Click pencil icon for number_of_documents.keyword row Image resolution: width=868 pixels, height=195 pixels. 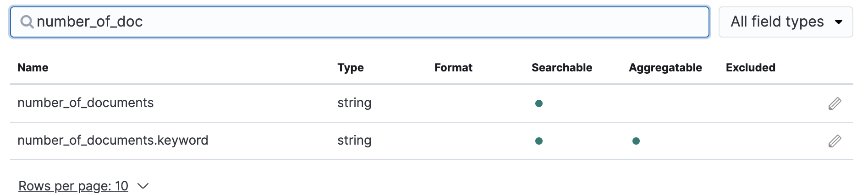point(835,141)
